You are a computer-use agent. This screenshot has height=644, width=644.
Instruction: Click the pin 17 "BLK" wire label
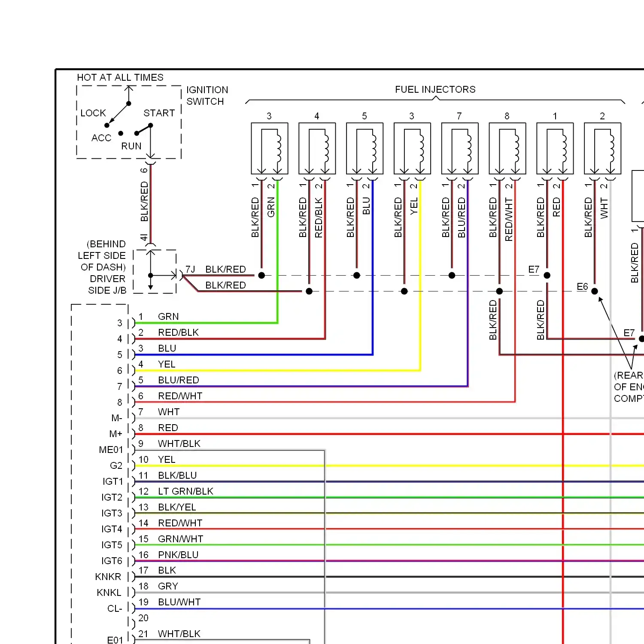(167, 570)
